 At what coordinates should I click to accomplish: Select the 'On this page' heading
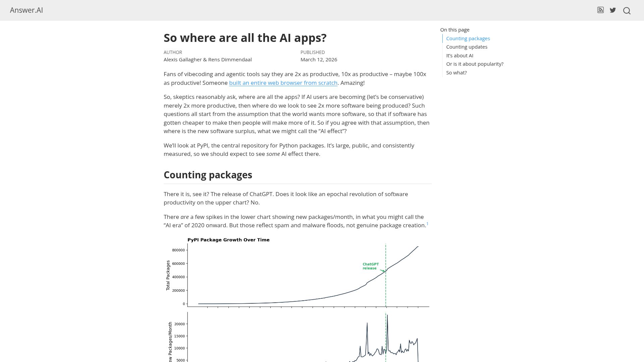(x=455, y=30)
